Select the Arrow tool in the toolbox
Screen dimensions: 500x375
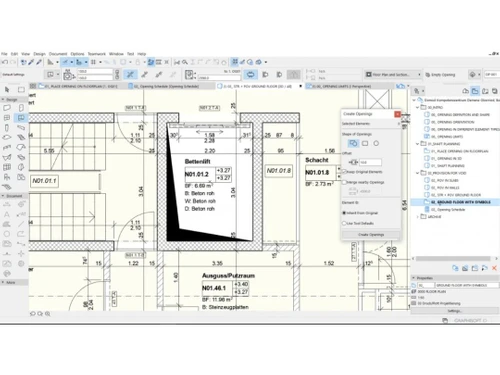(7, 89)
